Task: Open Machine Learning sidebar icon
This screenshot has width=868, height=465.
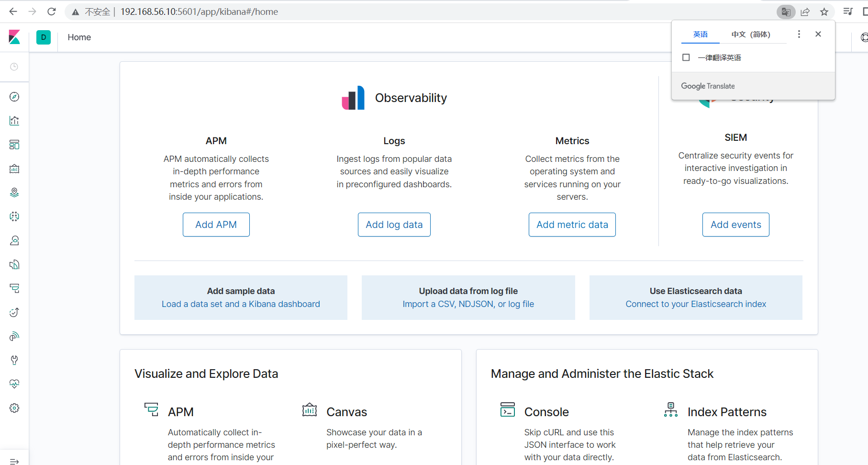Action: pyautogui.click(x=14, y=216)
